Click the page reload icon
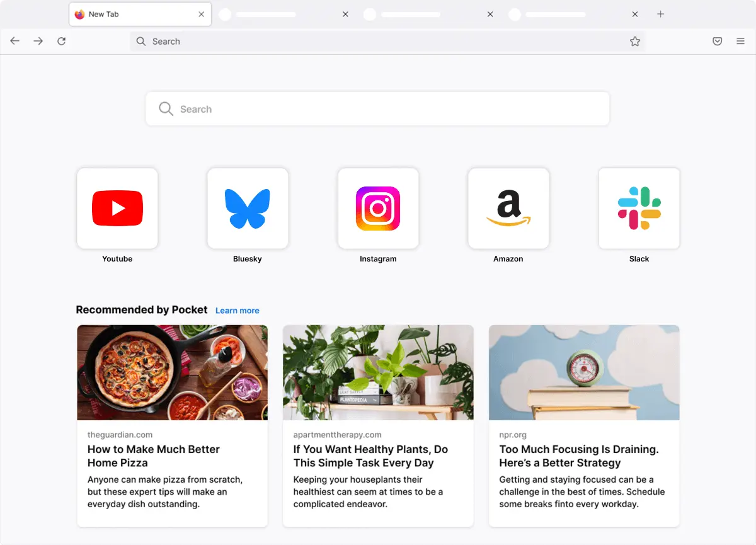The width and height of the screenshot is (756, 545). (61, 41)
